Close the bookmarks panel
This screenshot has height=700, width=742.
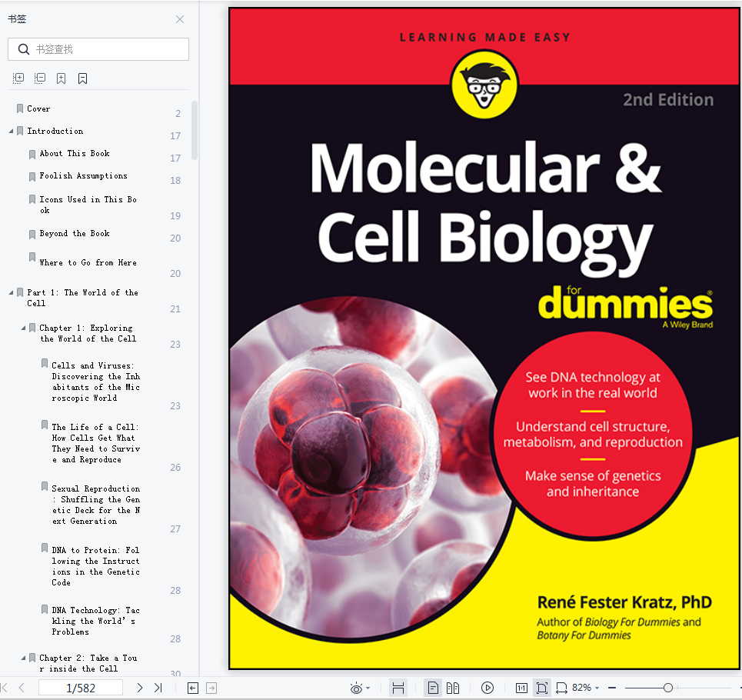[180, 19]
